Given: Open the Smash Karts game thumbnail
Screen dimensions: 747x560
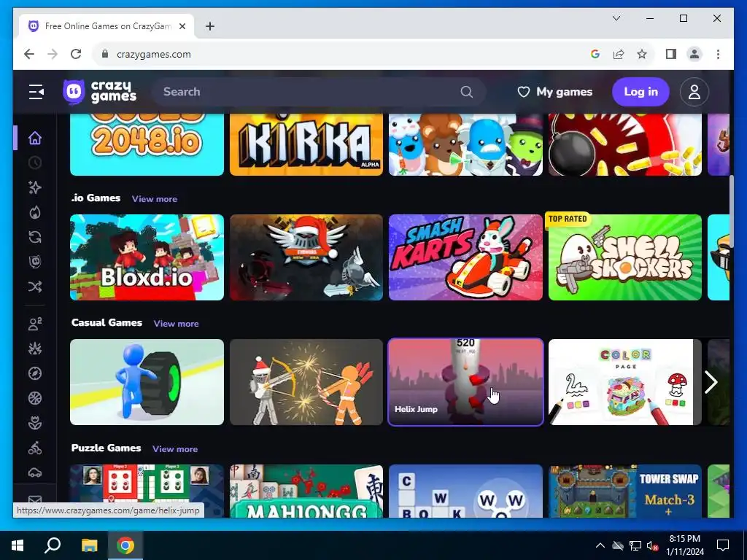Looking at the screenshot, I should pos(465,257).
